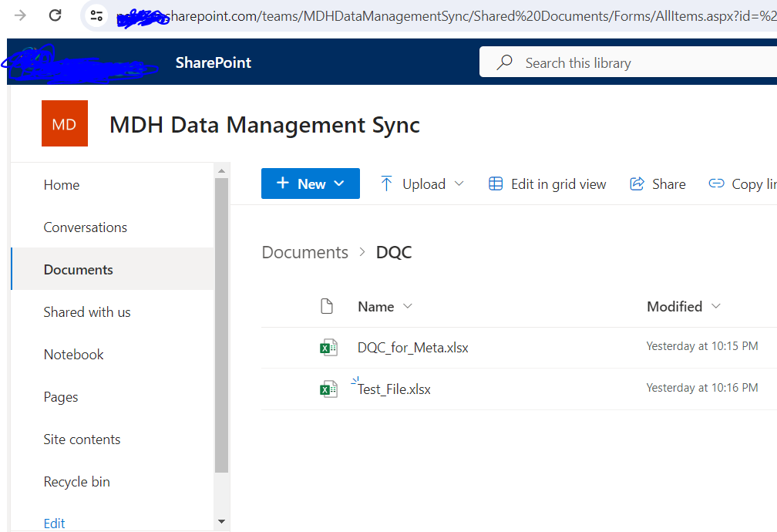Screen dimensions: 777x532
Task: Click the browser forward arrow
Action: [x=20, y=16]
